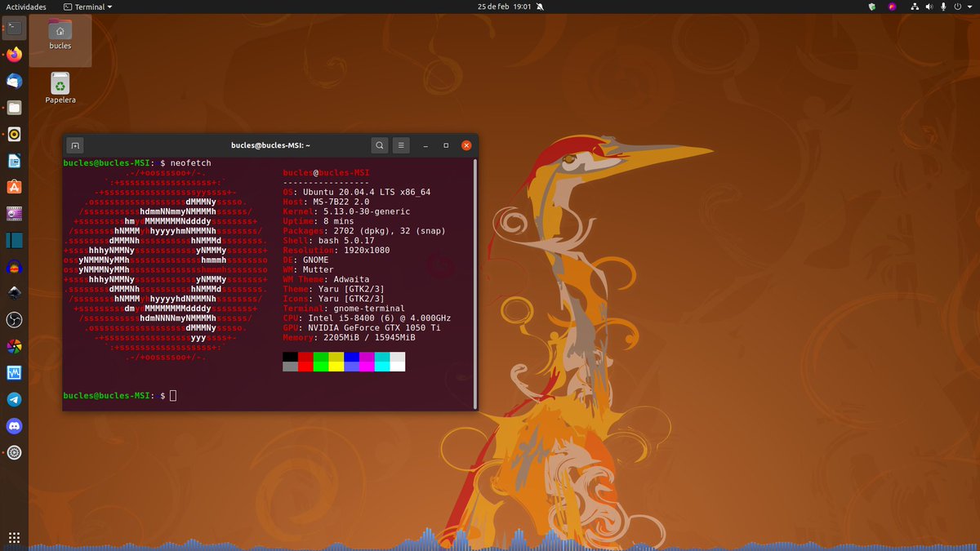
Task: Open OBS Studio from the dock
Action: (15, 319)
